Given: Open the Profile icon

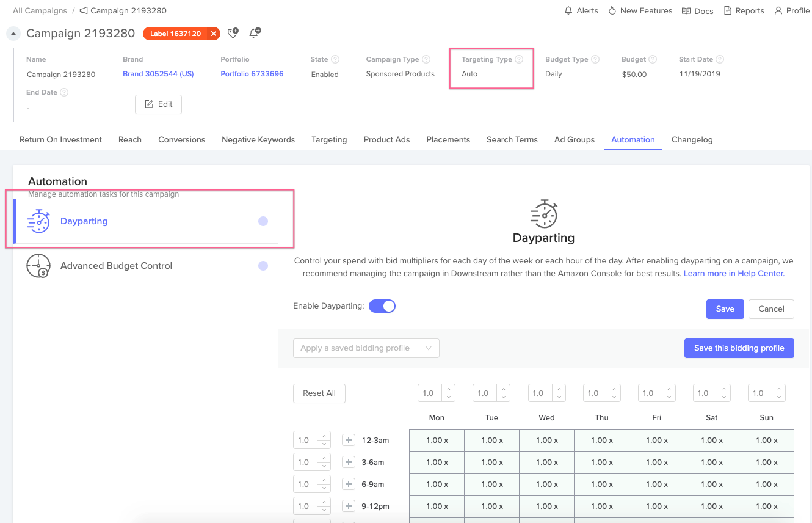Looking at the screenshot, I should click(778, 10).
